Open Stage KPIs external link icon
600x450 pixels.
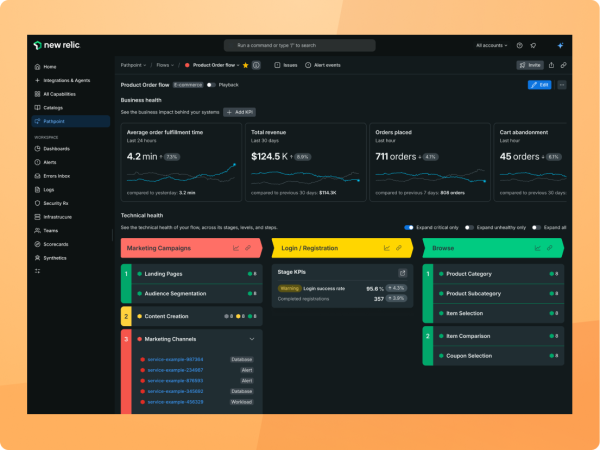[402, 273]
